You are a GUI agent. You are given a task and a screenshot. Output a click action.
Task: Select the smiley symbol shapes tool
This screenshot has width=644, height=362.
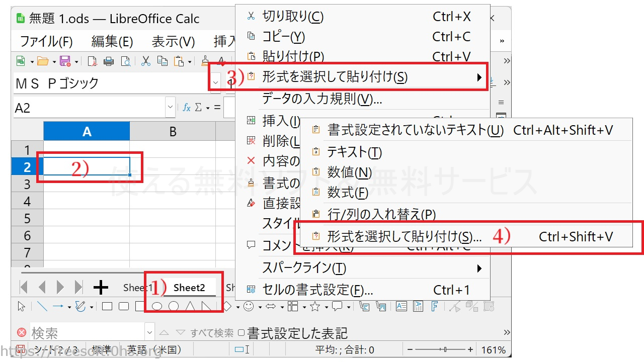(x=248, y=306)
